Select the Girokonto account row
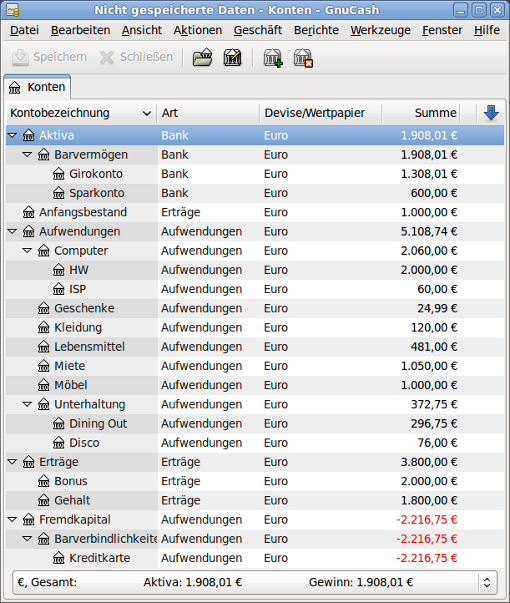 click(x=255, y=174)
